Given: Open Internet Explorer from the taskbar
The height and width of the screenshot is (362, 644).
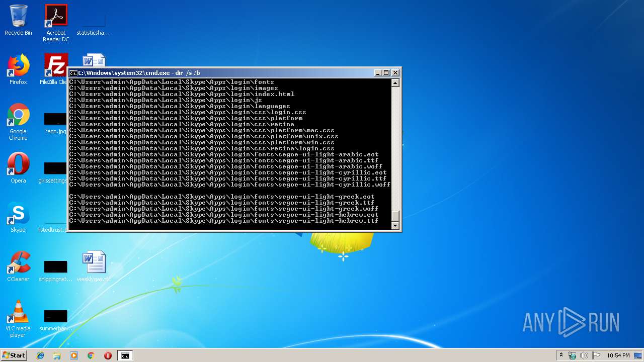Looking at the screenshot, I should [40, 355].
